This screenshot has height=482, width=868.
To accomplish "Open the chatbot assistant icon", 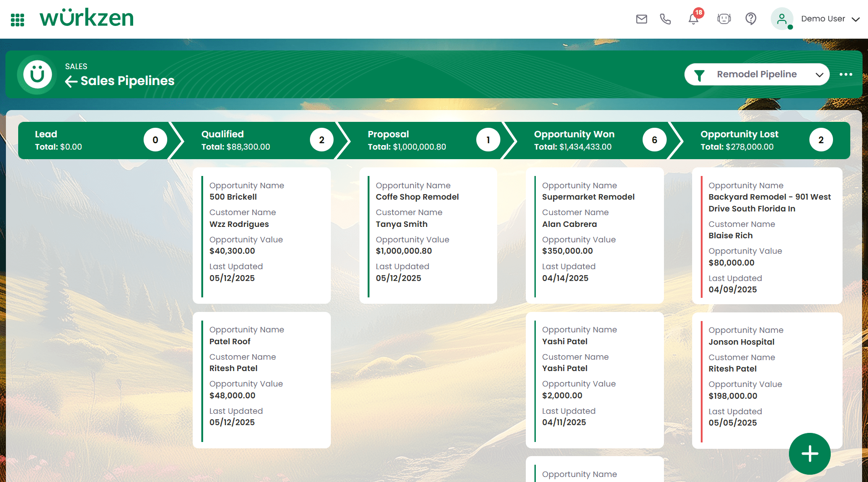I will click(x=724, y=19).
